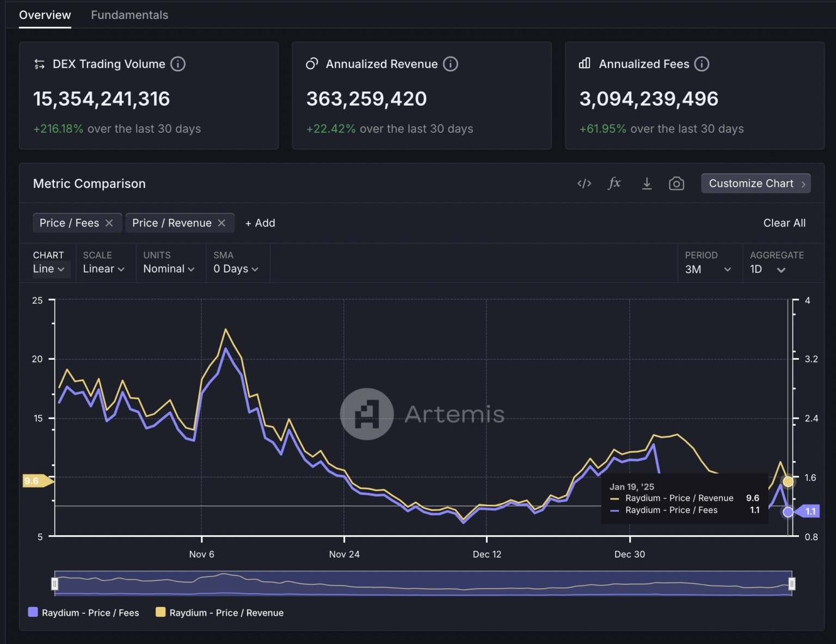
Task: Click the Dec 12 axis label
Action: click(x=487, y=554)
